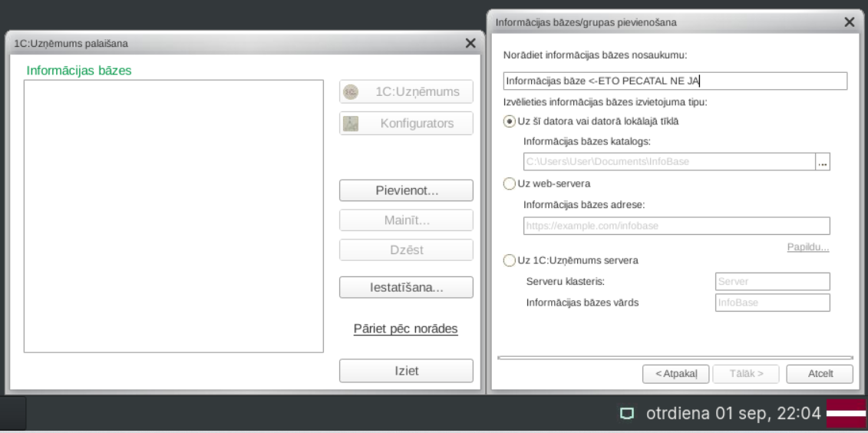Click the taskbar button at left edge
The width and height of the screenshot is (868, 433).
13,413
